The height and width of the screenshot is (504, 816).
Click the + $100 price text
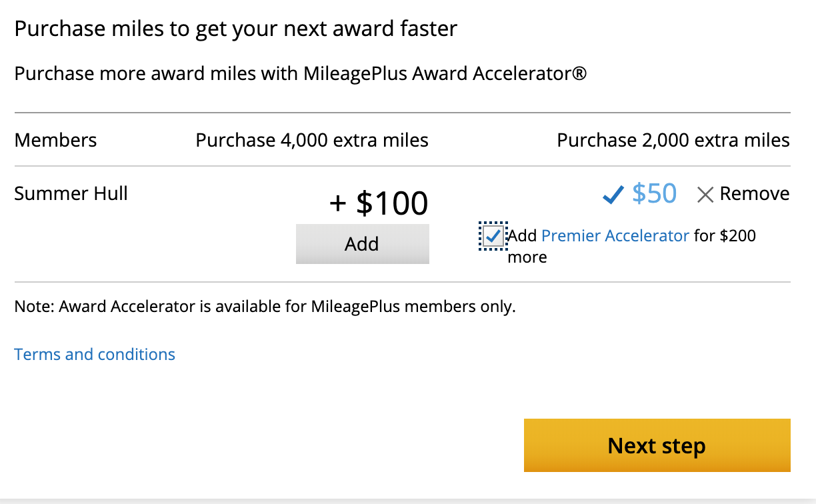coord(379,203)
